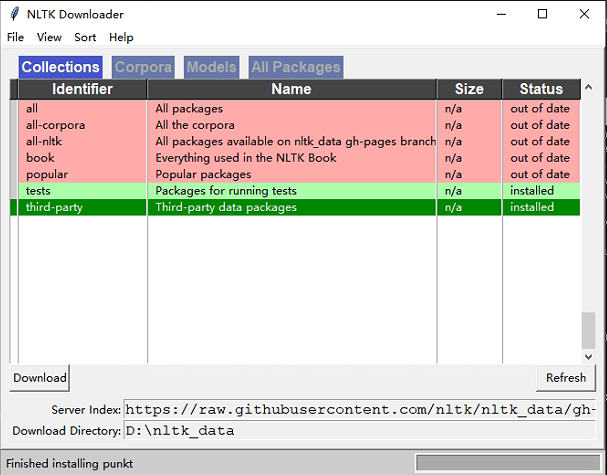Click the vertical scrollbar thumb

click(x=588, y=330)
